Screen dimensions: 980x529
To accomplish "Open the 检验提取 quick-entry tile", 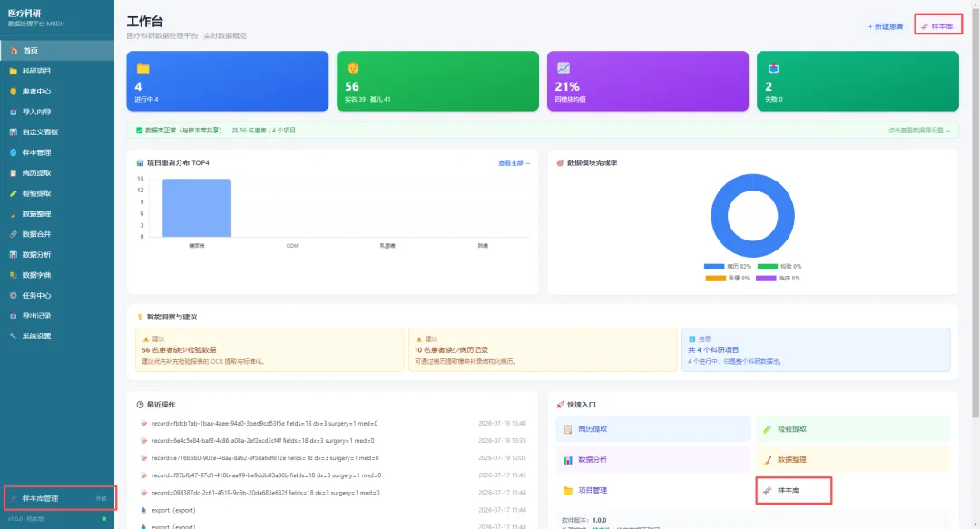I will [852, 429].
